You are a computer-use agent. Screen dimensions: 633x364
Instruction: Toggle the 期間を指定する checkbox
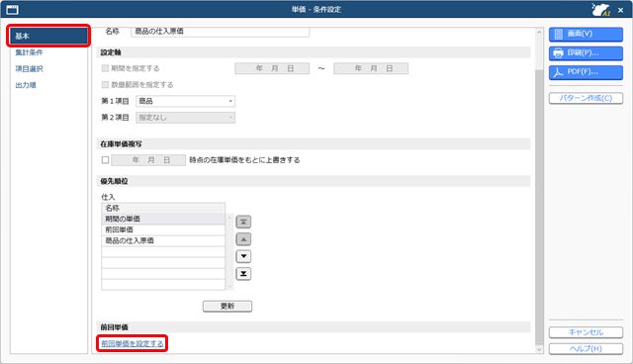106,68
